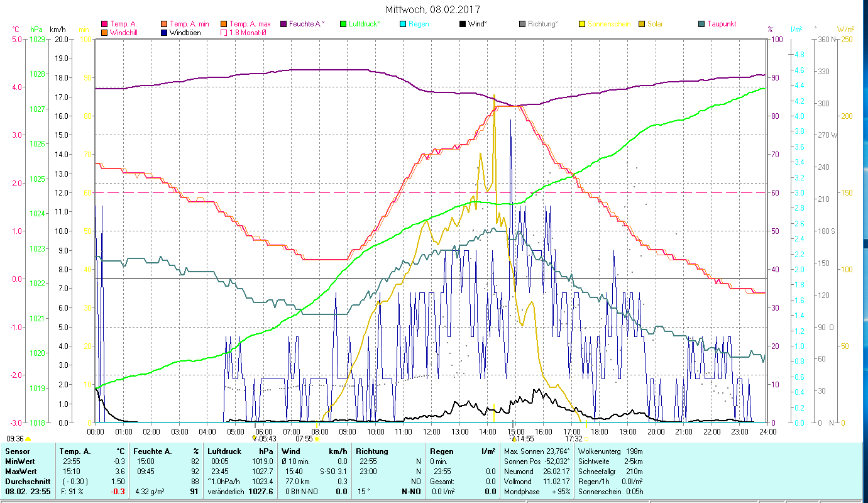Click the Durchschnitt row label
868x503 pixels.
tap(27, 482)
